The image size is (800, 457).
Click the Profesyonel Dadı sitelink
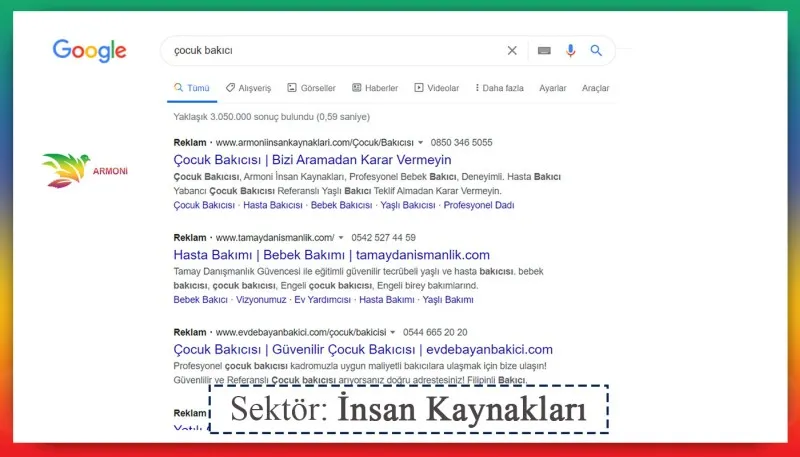pyautogui.click(x=479, y=205)
